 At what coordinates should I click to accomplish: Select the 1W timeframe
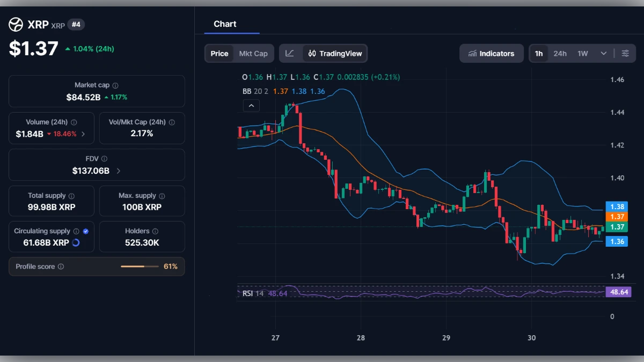583,53
